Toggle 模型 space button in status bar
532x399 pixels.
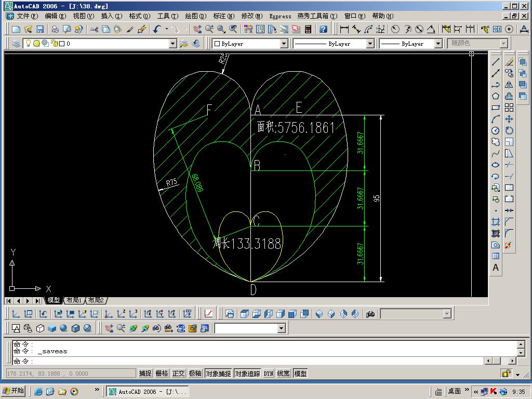click(x=300, y=374)
